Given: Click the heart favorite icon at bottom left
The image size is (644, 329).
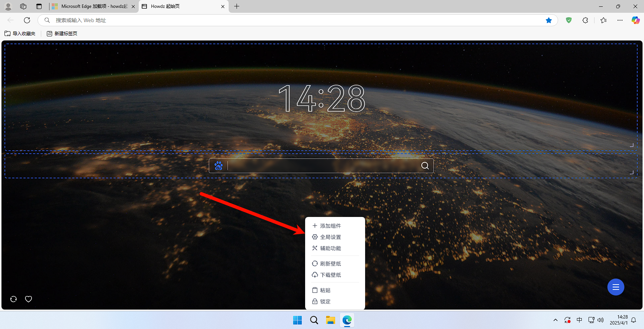Looking at the screenshot, I should (x=28, y=299).
